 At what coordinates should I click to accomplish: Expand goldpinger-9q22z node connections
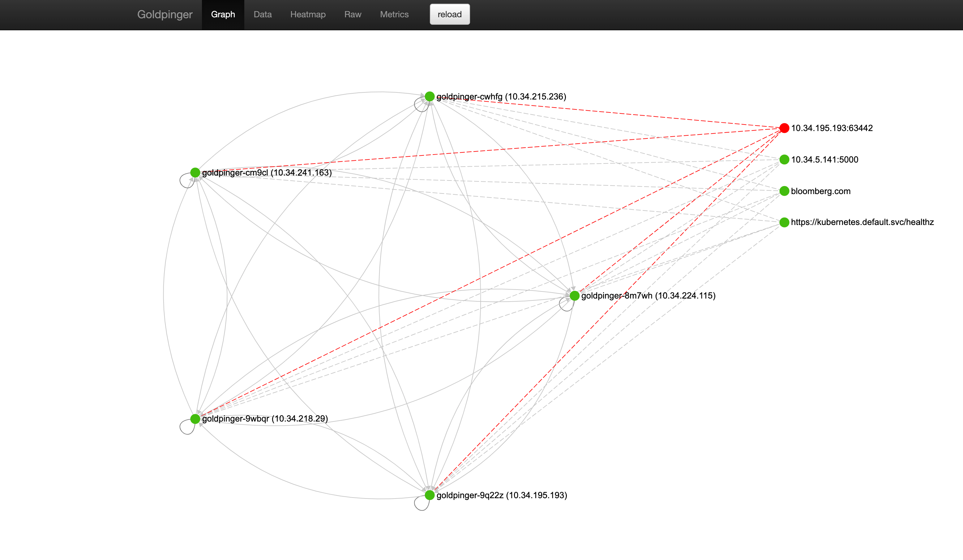(430, 495)
